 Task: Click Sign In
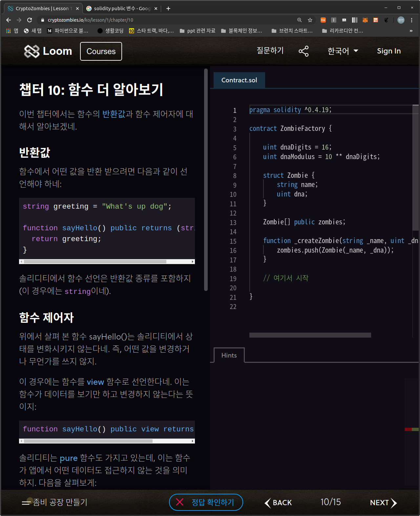[x=389, y=51]
